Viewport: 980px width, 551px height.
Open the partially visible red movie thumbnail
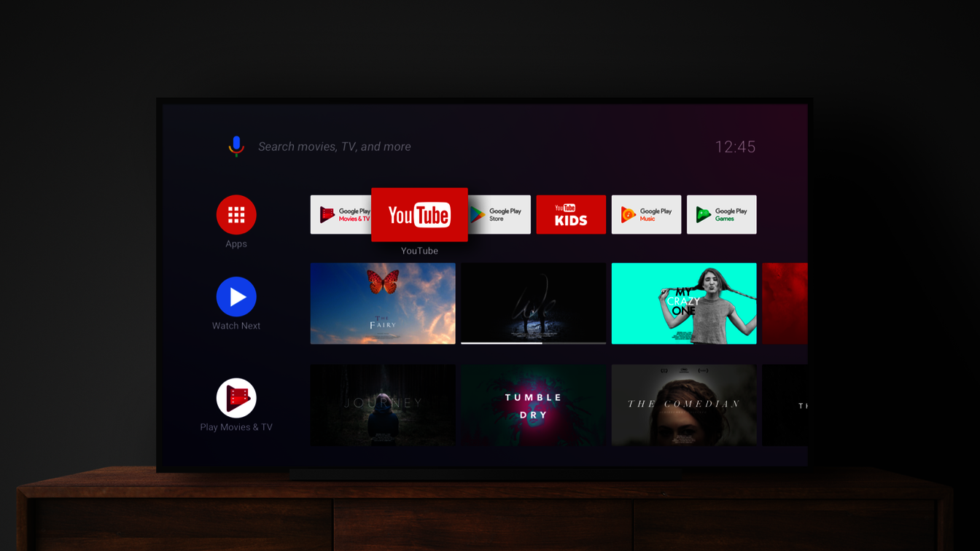(x=785, y=303)
